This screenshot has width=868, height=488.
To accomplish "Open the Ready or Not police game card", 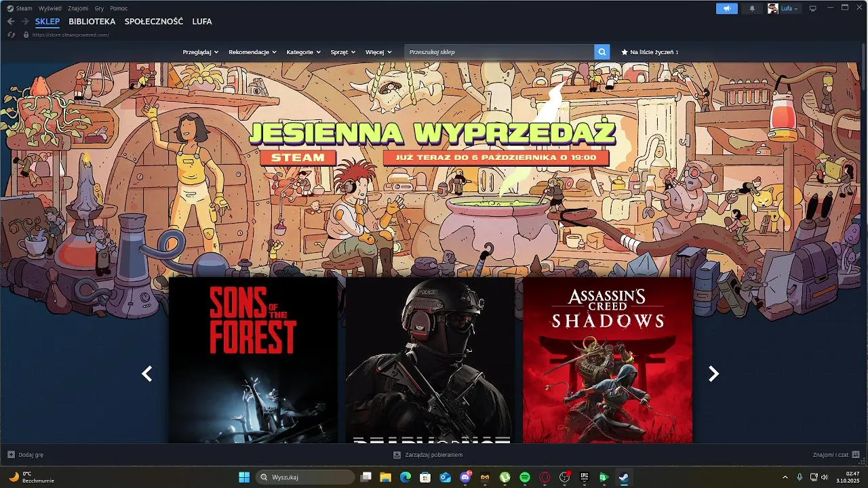I will (x=430, y=360).
